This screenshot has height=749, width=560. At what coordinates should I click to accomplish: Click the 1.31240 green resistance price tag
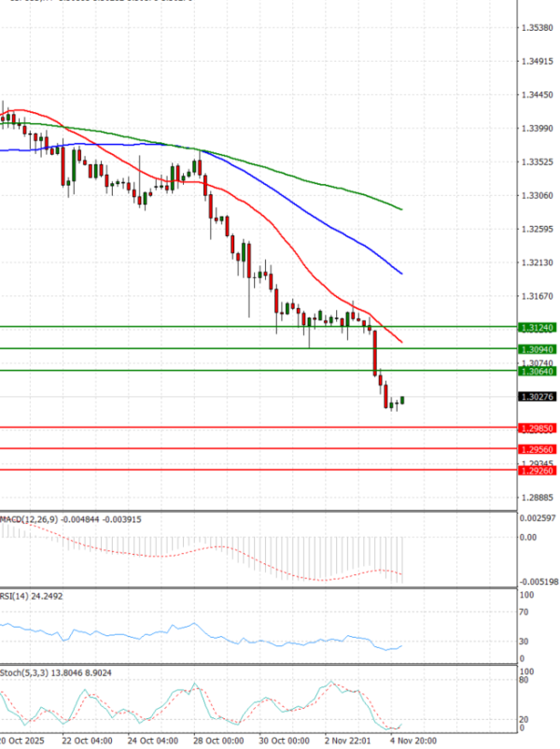tap(536, 328)
